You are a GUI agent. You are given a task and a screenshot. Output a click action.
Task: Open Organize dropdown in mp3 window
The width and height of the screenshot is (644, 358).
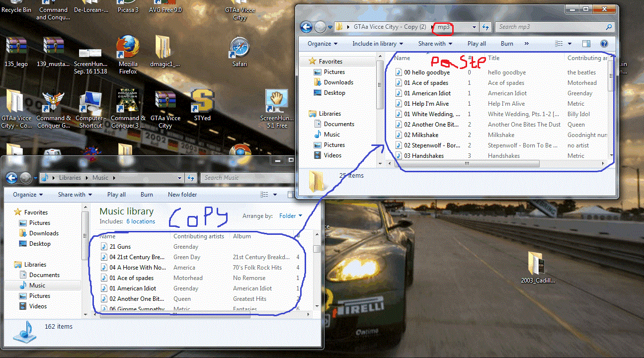click(x=322, y=44)
